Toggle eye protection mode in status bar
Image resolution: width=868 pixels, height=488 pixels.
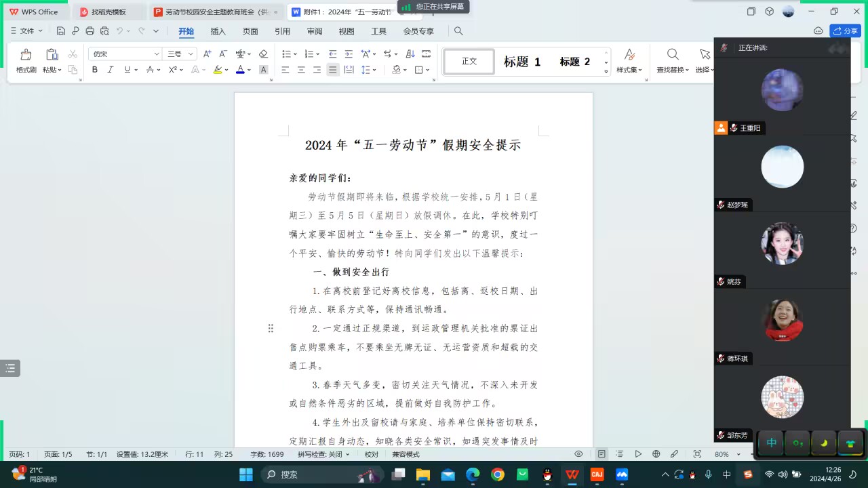coord(578,454)
